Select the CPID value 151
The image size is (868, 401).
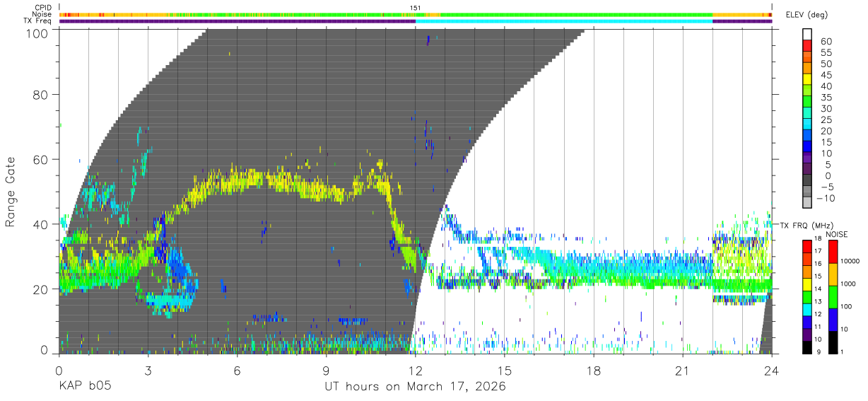[x=416, y=8]
